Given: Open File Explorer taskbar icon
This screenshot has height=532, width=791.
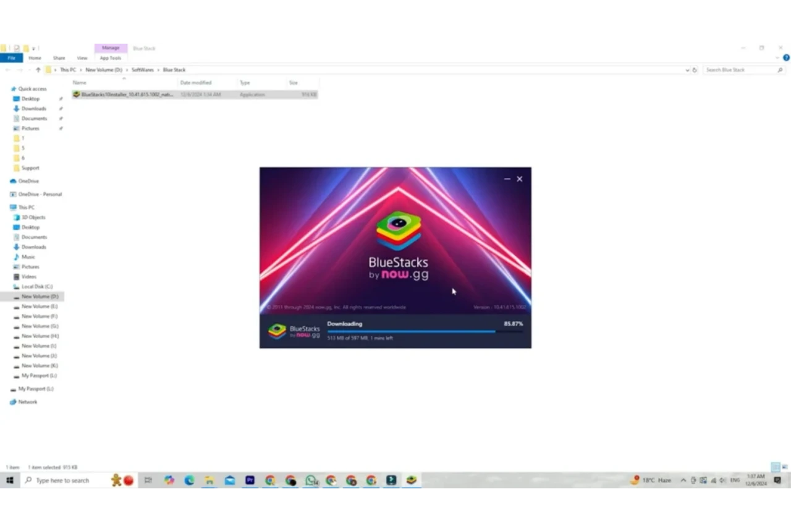Looking at the screenshot, I should 209,480.
